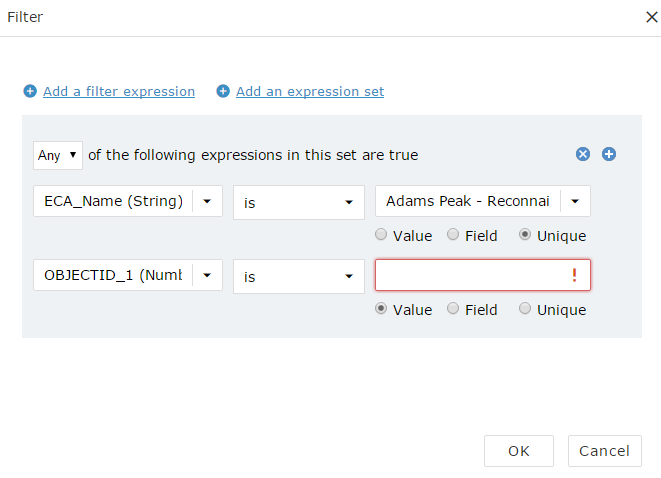Screen dimensions: 661x478
Task: Select the Value radio for ECA_Name row
Action: [x=381, y=235]
